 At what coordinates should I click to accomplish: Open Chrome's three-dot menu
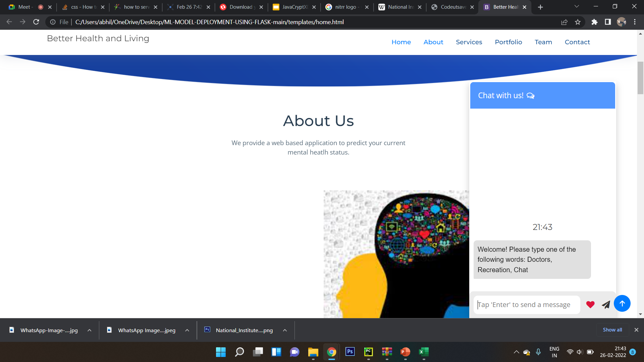[634, 22]
